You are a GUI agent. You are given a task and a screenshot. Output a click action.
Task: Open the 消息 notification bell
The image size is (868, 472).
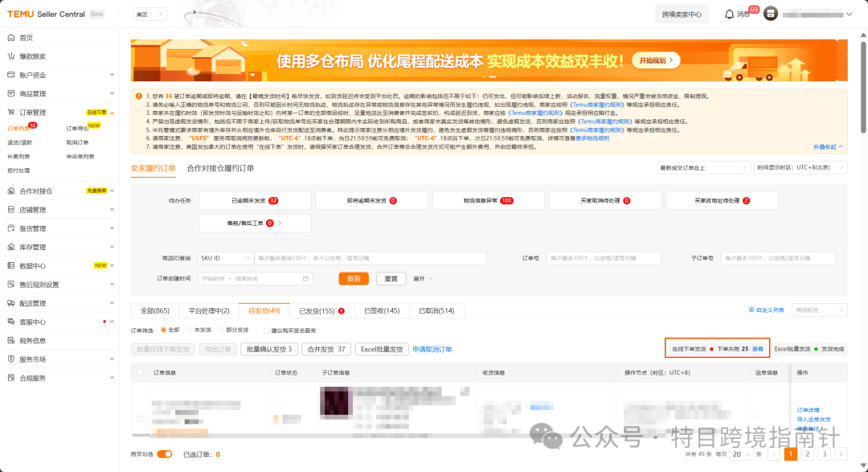(729, 14)
